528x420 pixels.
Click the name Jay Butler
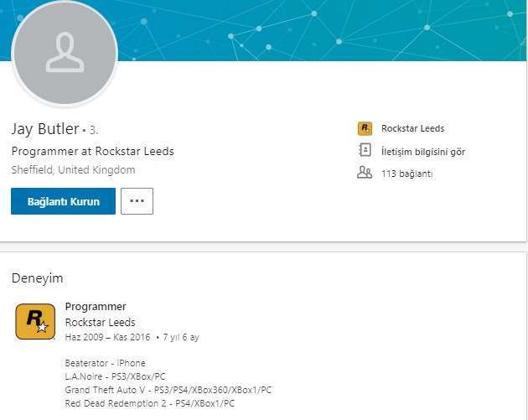[45, 129]
